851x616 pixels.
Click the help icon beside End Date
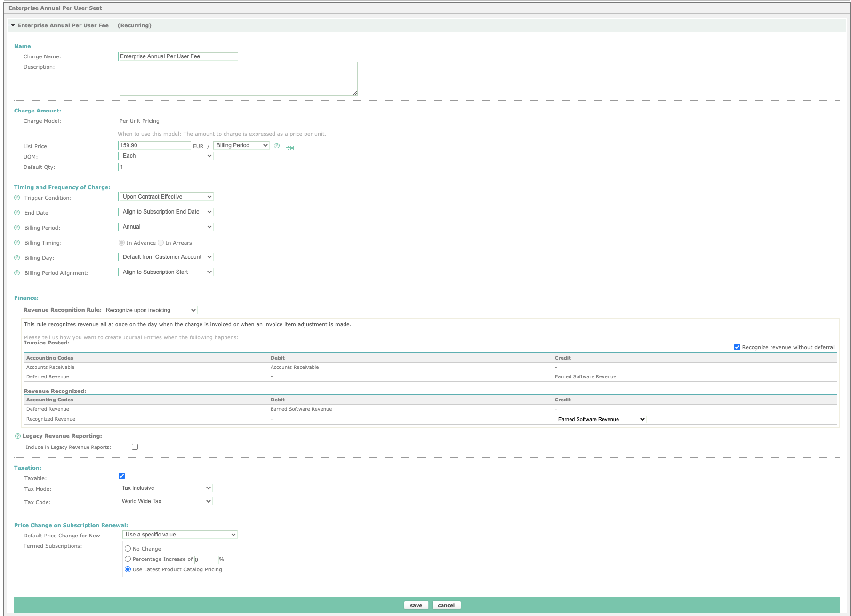[17, 212]
